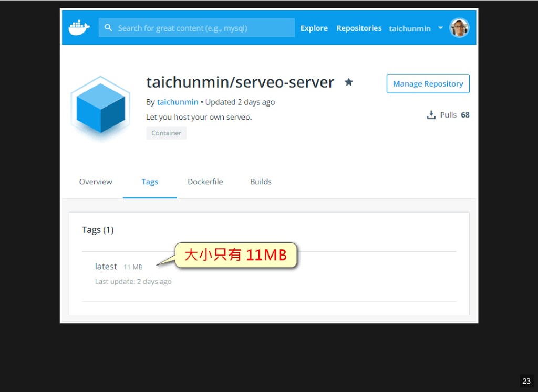Click the Docker whale logo
This screenshot has width=538, height=392.
coord(79,28)
